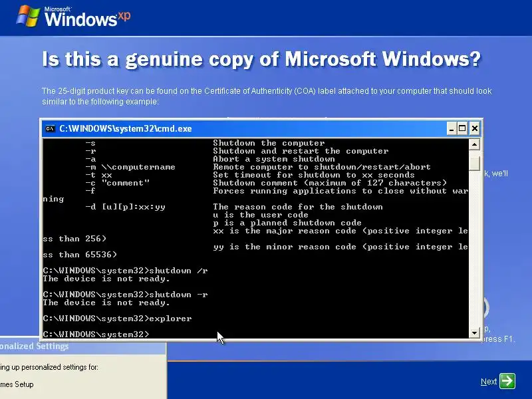Click the "ss than 256)" text
Screen dimensions: 532x399
(74, 239)
